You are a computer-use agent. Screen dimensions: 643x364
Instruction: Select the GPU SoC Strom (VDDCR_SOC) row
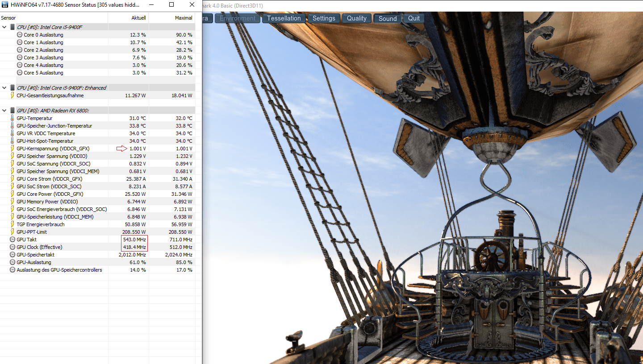[97, 186]
